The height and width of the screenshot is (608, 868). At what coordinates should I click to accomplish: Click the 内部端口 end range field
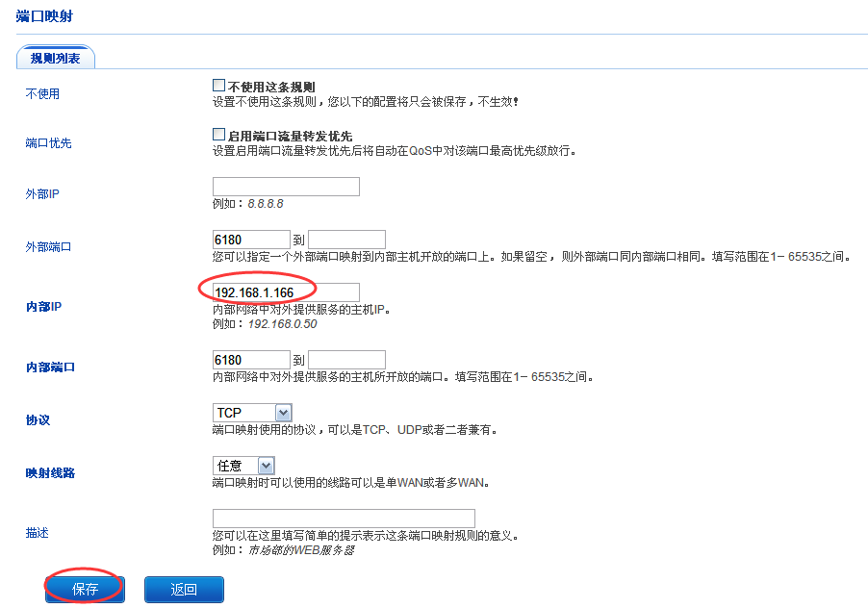tap(346, 360)
